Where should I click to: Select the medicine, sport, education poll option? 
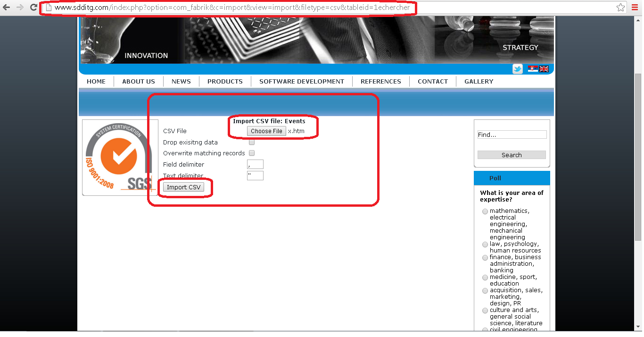[485, 277]
